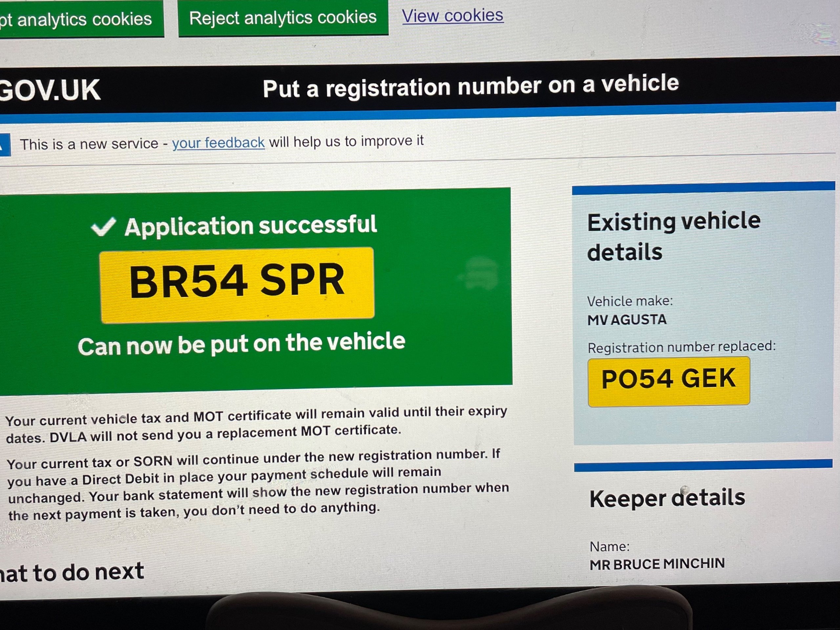This screenshot has height=630, width=840.
Task: Open the 'your feedback' link
Action: [218, 143]
